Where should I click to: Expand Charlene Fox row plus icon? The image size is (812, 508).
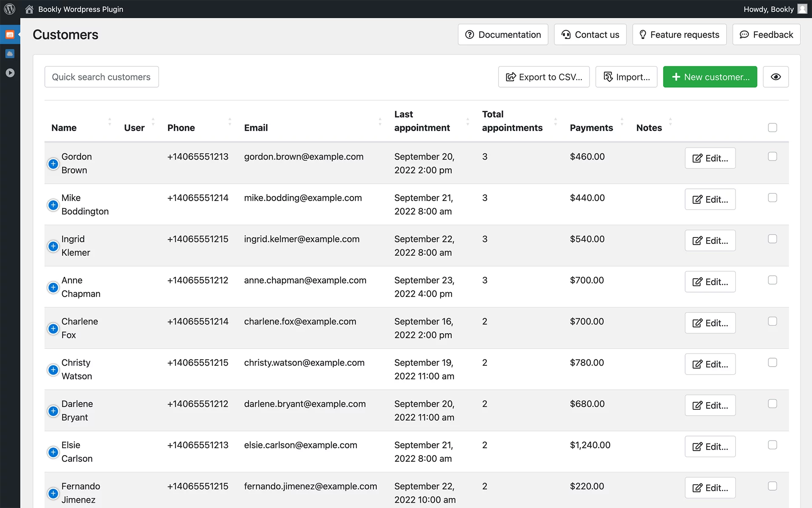(53, 329)
